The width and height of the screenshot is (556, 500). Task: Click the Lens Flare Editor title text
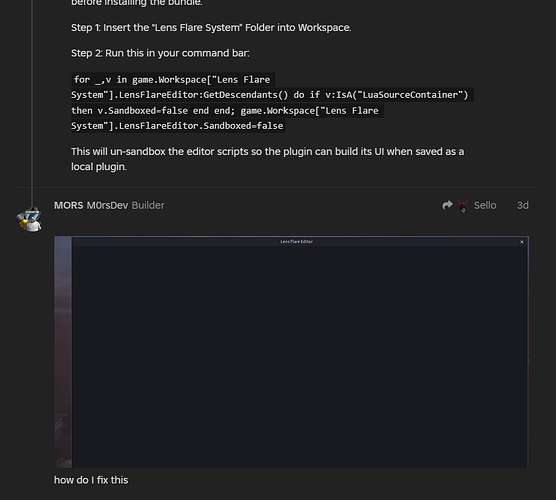tap(296, 241)
